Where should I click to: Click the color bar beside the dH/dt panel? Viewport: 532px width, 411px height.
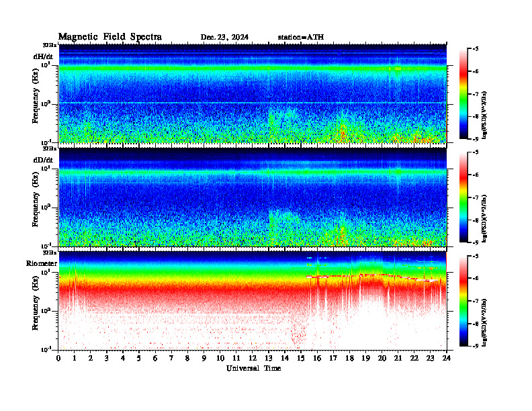tap(463, 94)
